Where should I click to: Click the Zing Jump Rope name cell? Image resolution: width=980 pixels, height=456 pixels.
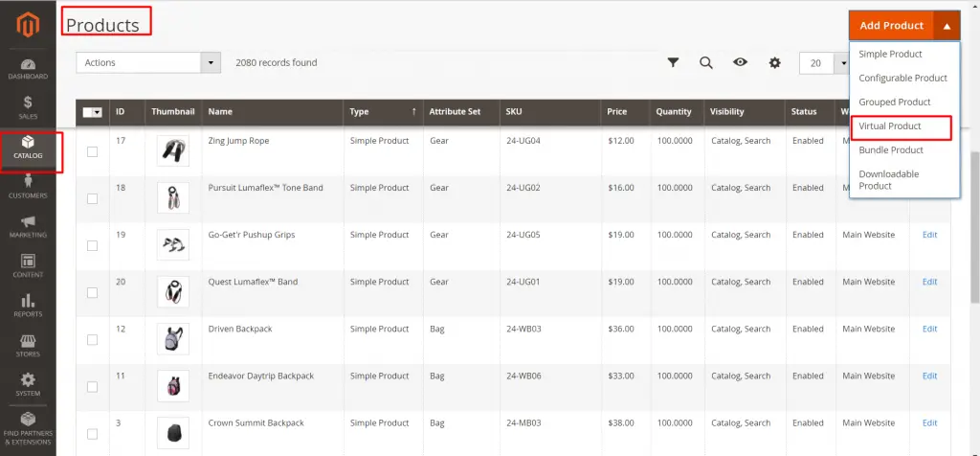[x=272, y=150]
